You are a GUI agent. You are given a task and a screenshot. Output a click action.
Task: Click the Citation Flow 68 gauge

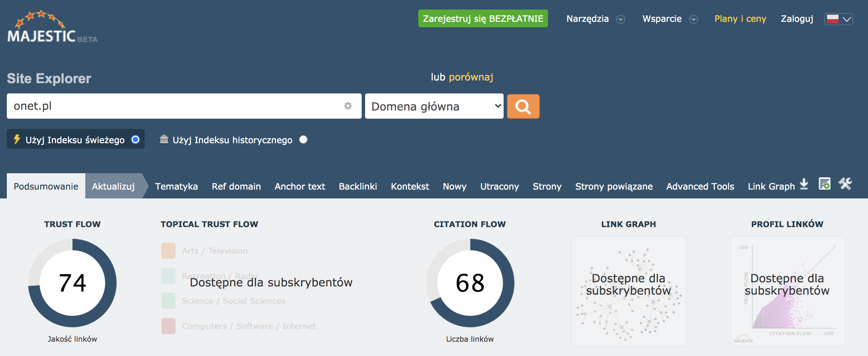click(470, 283)
